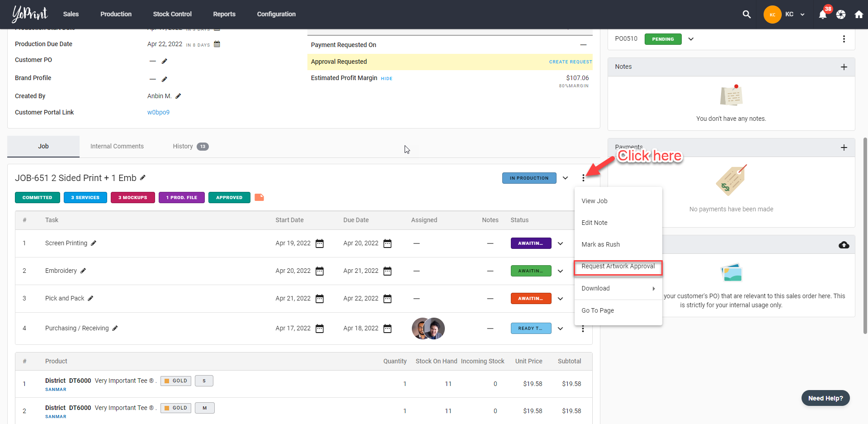Select Request Artwork Approval from the menu
The width and height of the screenshot is (868, 424).
[x=618, y=267]
